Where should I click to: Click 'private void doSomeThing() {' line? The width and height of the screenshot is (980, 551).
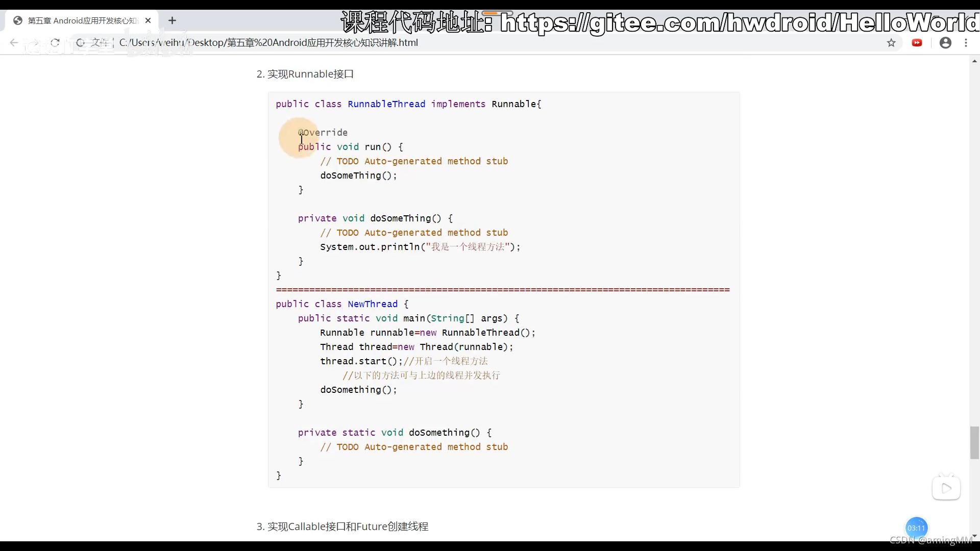click(375, 218)
